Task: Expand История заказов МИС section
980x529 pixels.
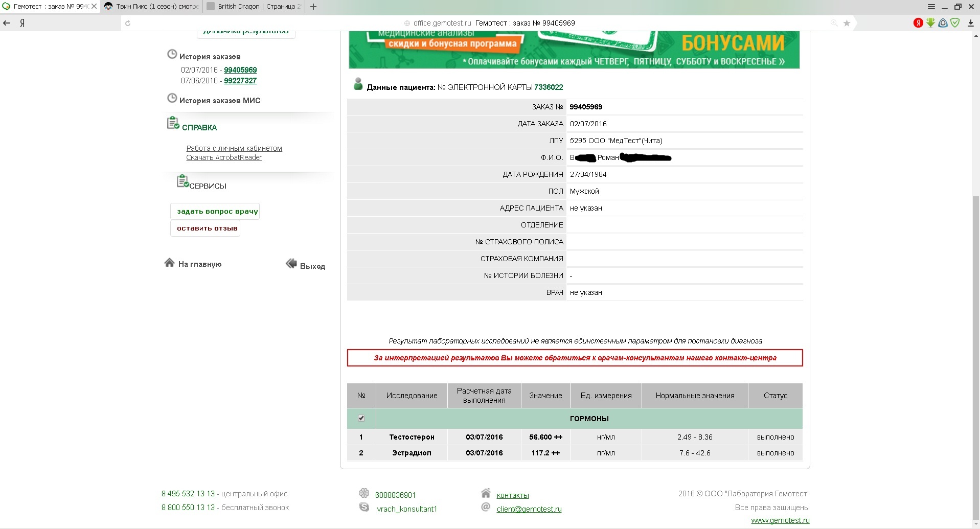Action: (219, 101)
